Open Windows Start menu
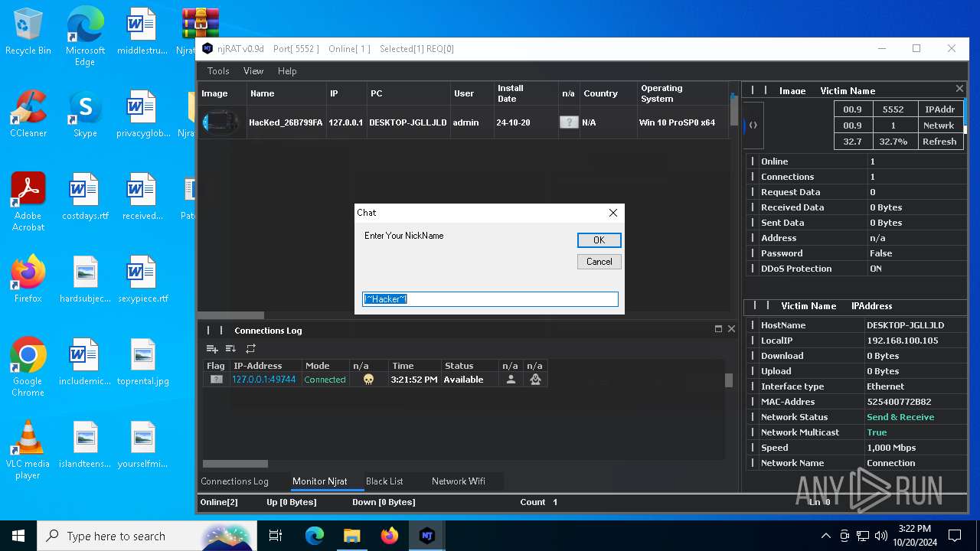 click(18, 536)
